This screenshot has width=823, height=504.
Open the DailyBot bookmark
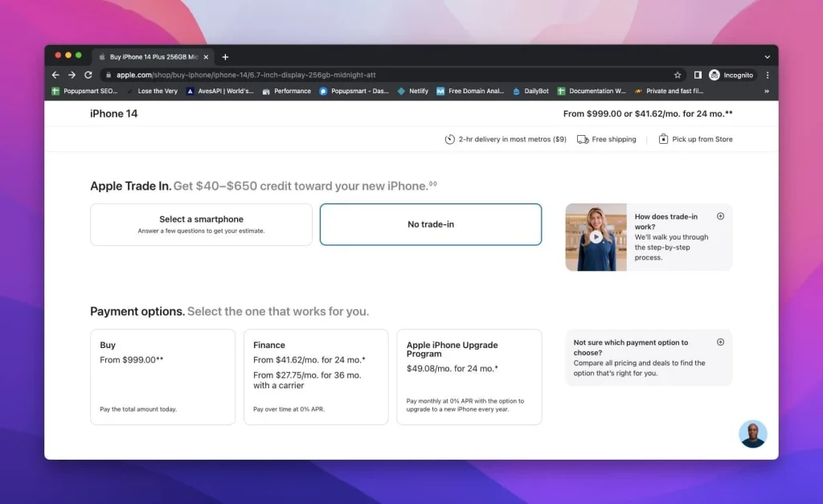point(530,91)
